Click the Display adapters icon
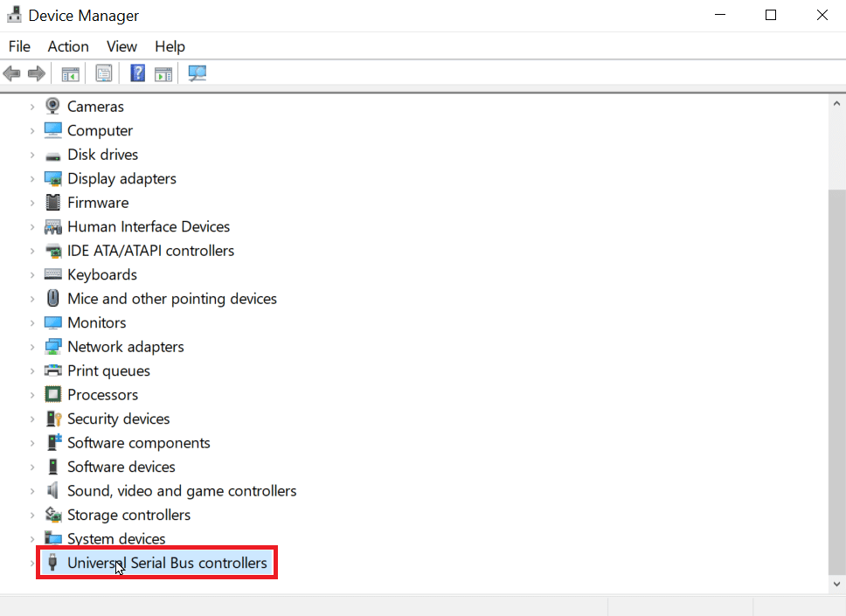This screenshot has height=616, width=846. pyautogui.click(x=52, y=178)
